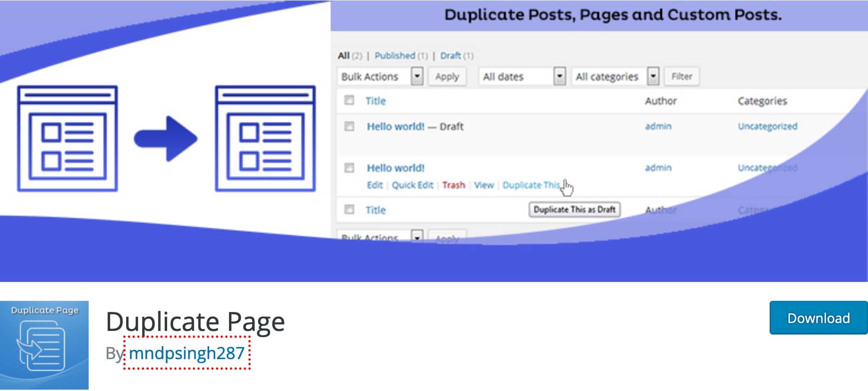
Task: Click the duplicated page illustration icon
Action: click(x=265, y=138)
